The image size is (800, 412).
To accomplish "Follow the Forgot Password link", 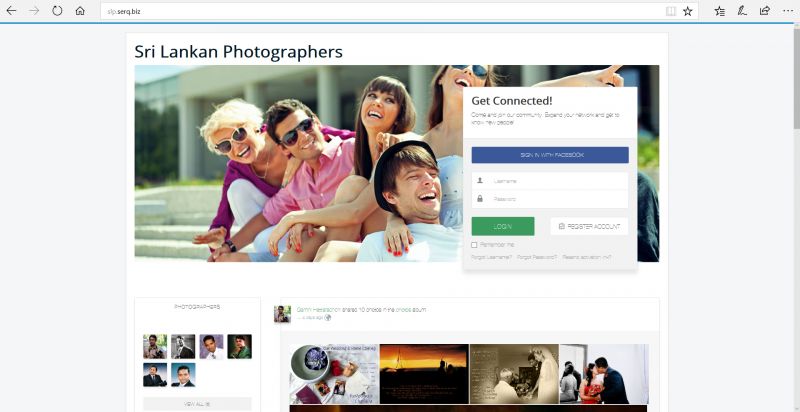I will 537,258.
